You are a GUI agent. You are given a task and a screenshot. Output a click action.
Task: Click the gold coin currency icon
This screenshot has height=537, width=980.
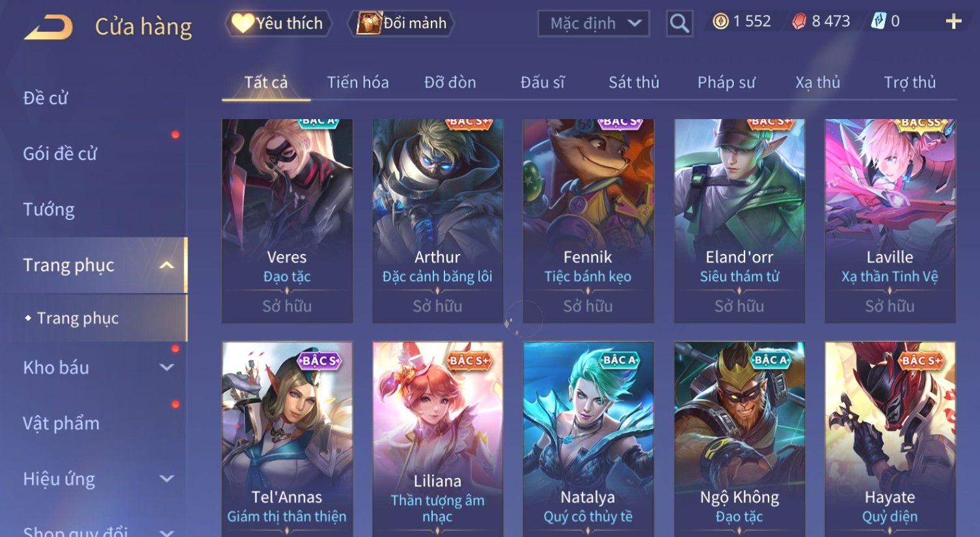coord(720,21)
